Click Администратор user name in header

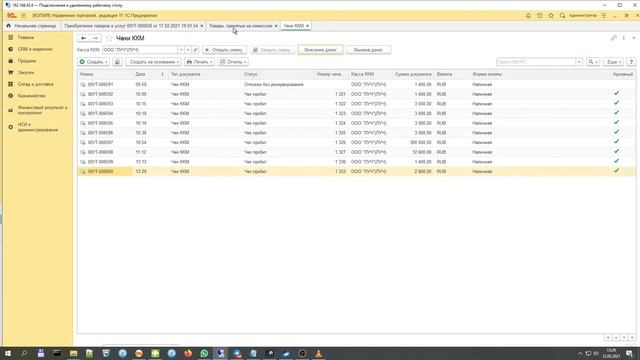pyautogui.click(x=582, y=16)
